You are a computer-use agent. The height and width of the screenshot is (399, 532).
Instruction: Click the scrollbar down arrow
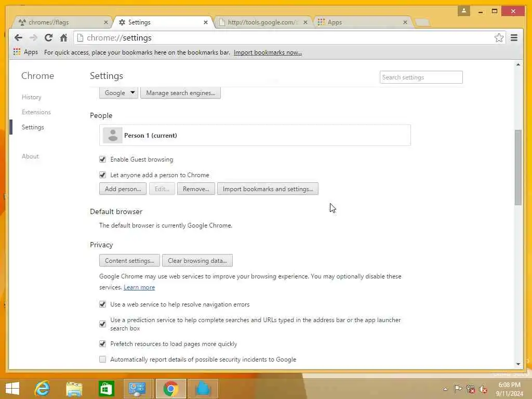click(x=518, y=364)
